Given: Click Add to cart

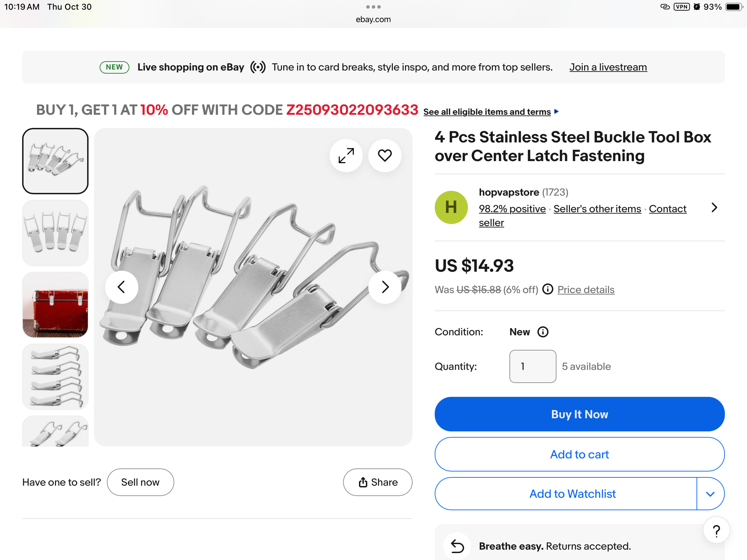Looking at the screenshot, I should (580, 454).
